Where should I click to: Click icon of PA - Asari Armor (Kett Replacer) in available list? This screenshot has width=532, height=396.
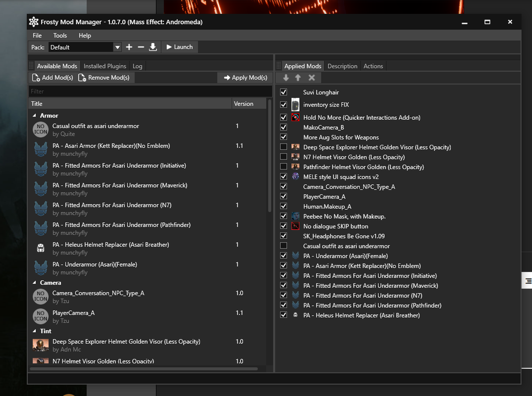41,149
